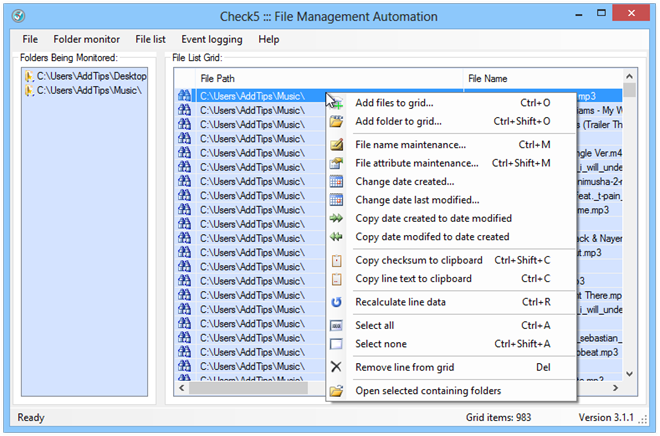This screenshot has width=660, height=436.
Task: Click the Change date created calendar icon
Action: tap(336, 182)
